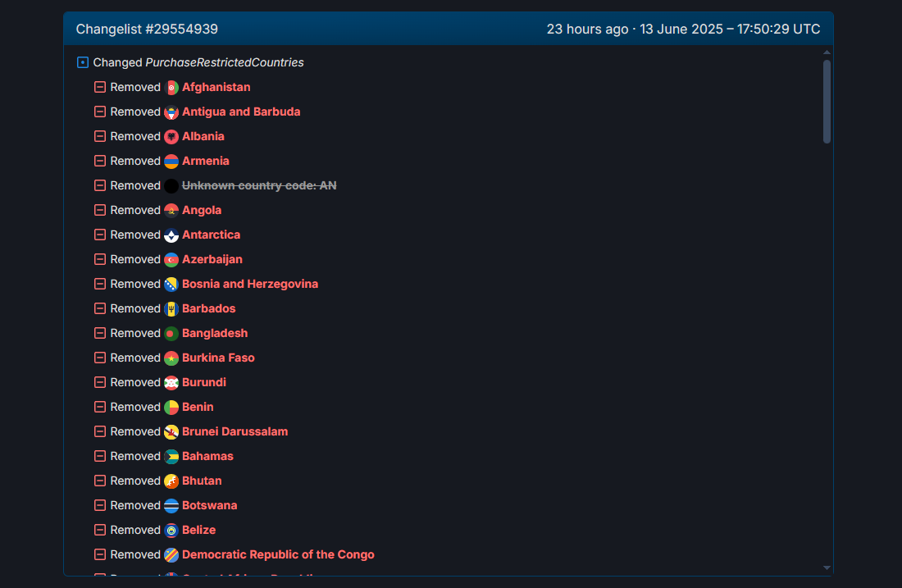Screen dimensions: 902x588
Task: Click the Barbados flag icon
Action: 171,309
